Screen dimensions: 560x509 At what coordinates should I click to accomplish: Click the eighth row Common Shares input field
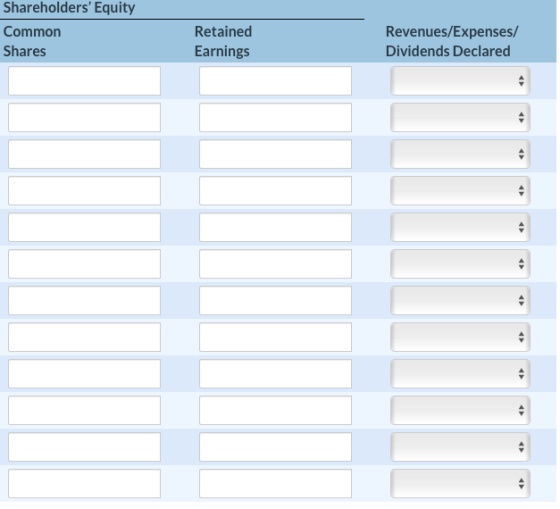[x=85, y=337]
